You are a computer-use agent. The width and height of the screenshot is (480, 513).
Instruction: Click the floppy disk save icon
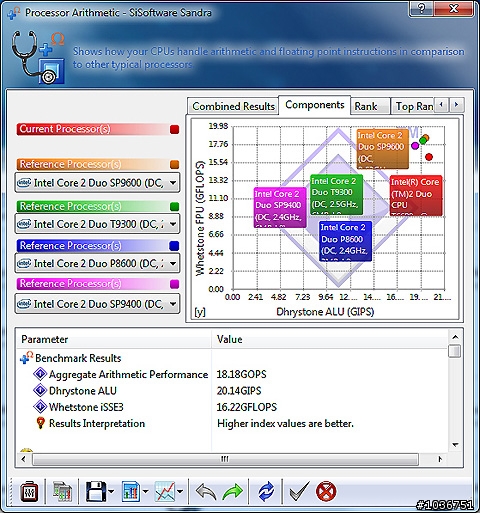[96, 491]
